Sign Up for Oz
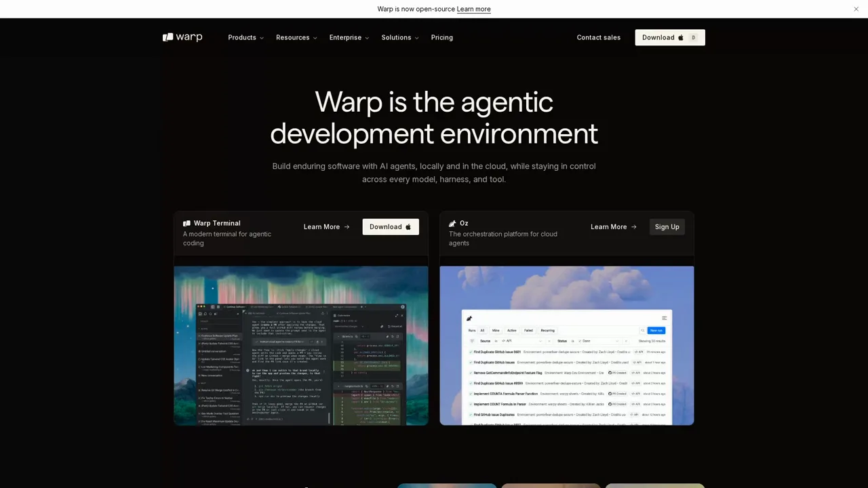This screenshot has width=868, height=488. click(667, 227)
